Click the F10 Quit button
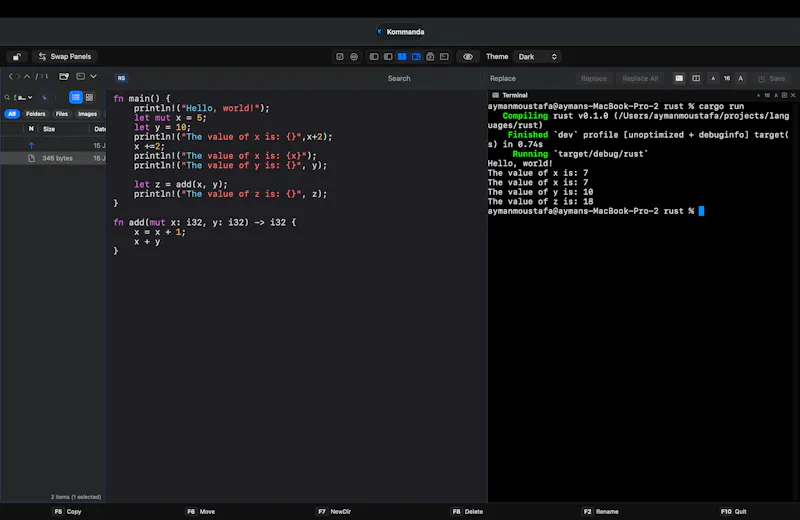The image size is (800, 520). 734,511
